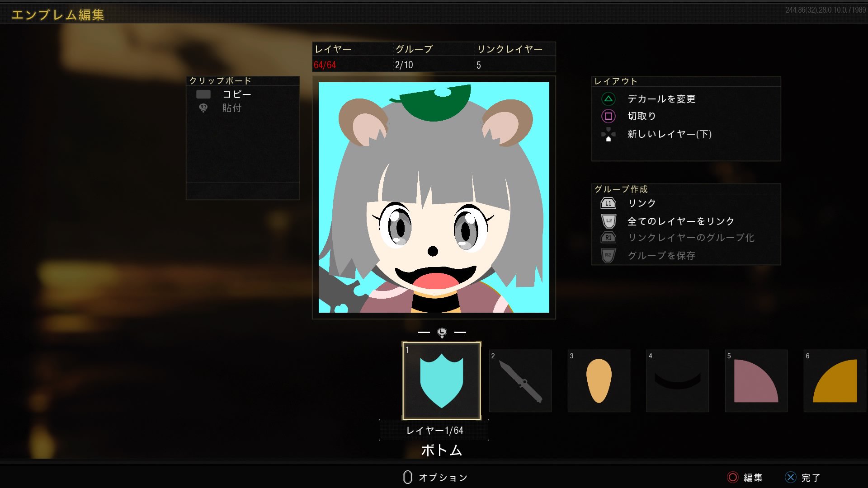Click the R3 stick icon beside 貼付
The height and width of the screenshot is (488, 868).
point(203,108)
